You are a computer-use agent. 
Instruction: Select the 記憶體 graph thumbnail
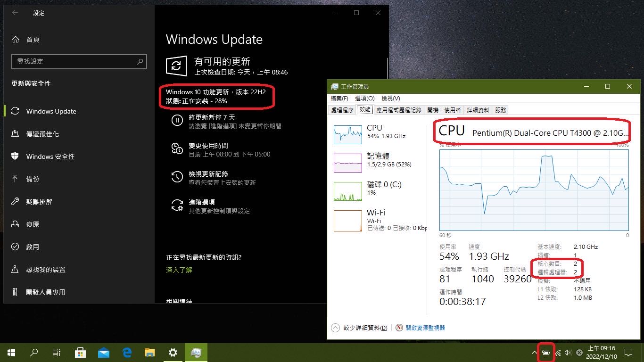click(348, 163)
